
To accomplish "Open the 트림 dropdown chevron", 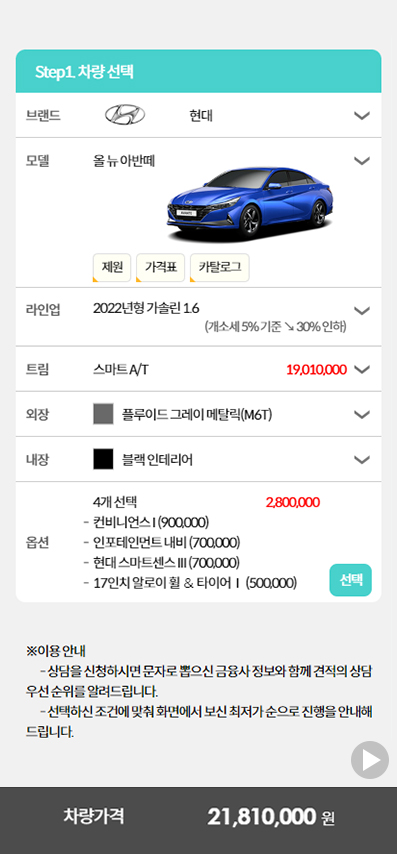I will click(x=362, y=369).
